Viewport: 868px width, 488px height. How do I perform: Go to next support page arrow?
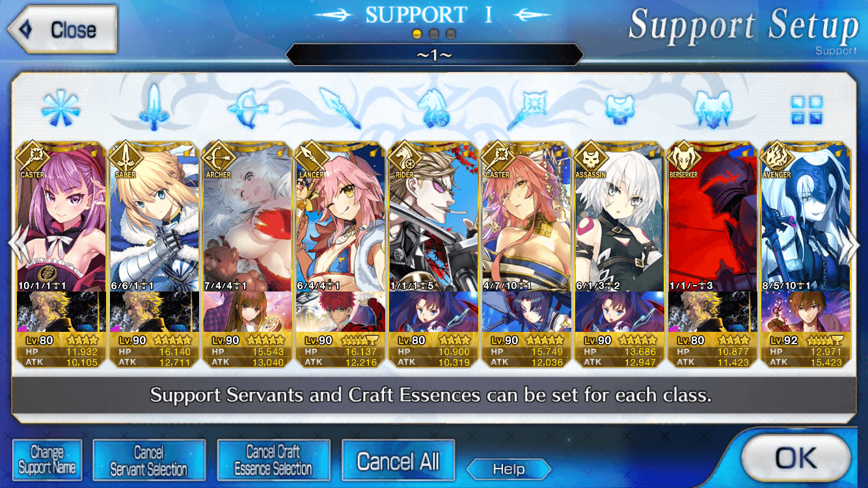click(x=852, y=243)
